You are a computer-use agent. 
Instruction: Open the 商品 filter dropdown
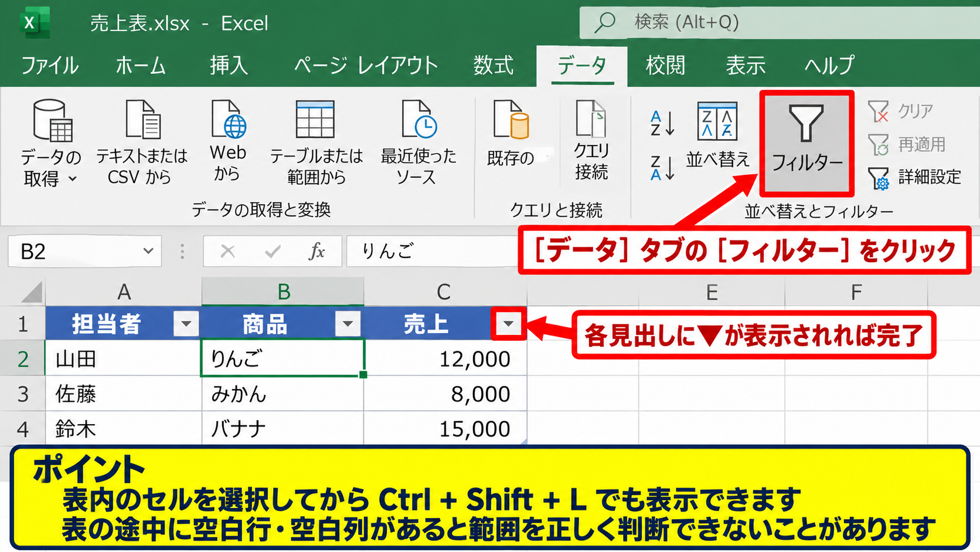coord(348,324)
